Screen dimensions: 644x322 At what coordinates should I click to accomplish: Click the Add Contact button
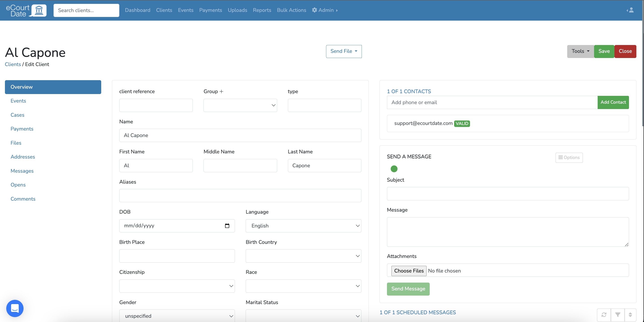point(613,102)
